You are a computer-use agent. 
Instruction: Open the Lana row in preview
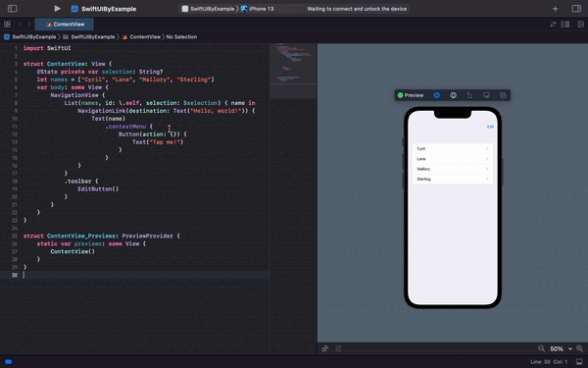[x=453, y=159]
